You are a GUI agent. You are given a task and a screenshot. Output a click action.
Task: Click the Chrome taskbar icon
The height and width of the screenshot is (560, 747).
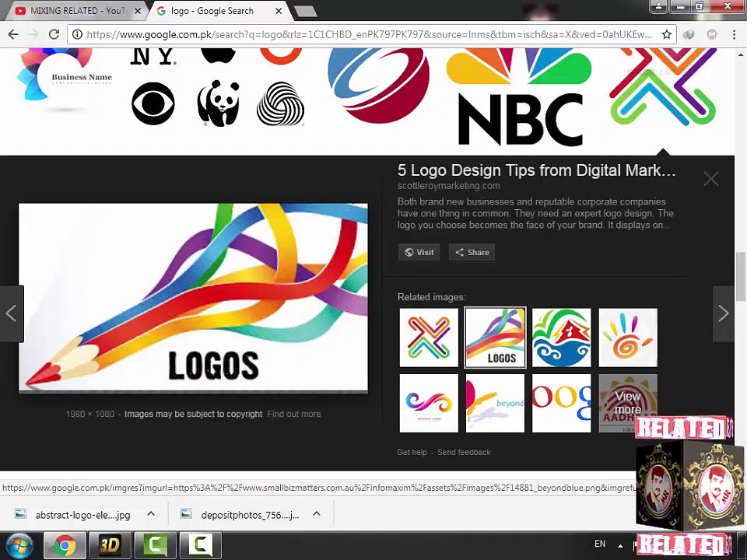[65, 546]
